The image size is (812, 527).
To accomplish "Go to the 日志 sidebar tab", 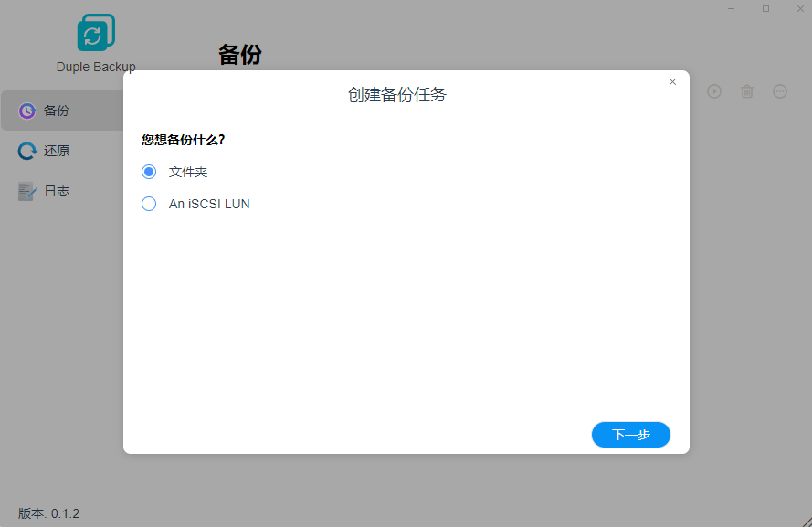I will pyautogui.click(x=57, y=191).
